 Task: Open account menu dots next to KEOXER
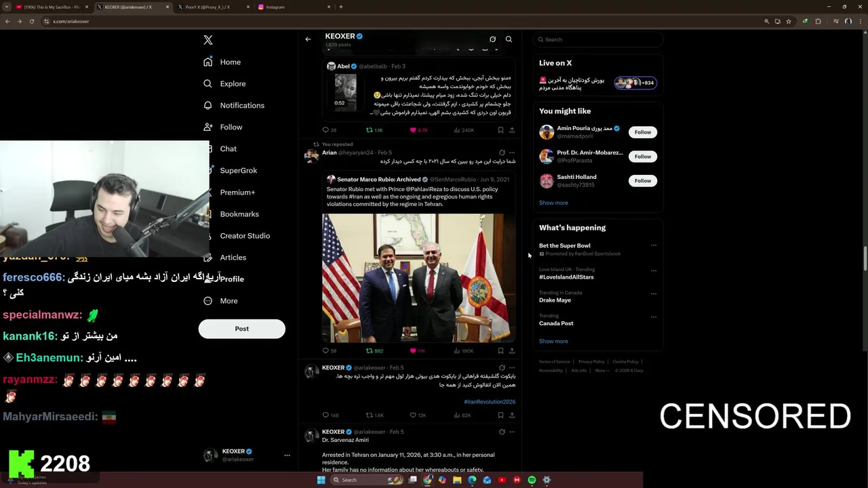coord(287,455)
